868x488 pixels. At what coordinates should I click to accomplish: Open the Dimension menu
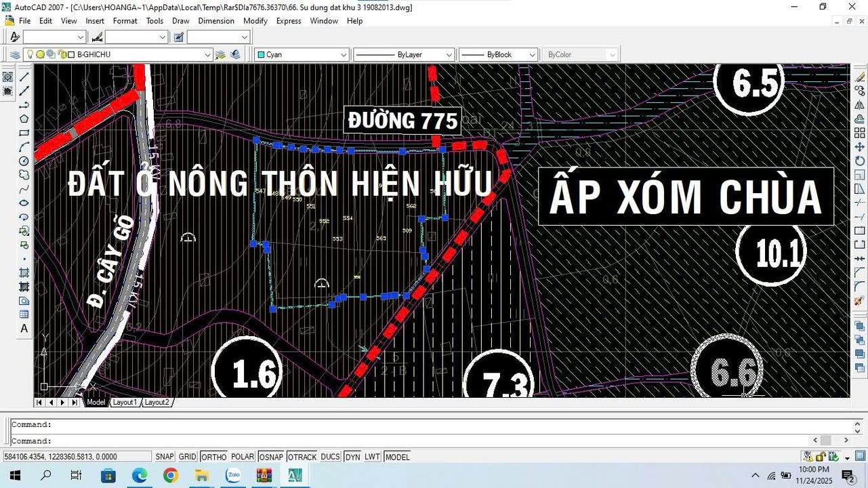(215, 21)
